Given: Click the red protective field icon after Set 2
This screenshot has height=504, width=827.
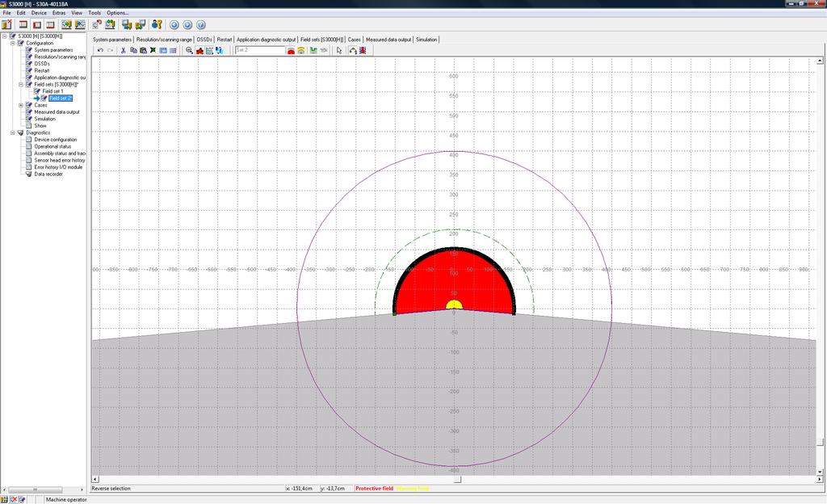Looking at the screenshot, I should [291, 51].
